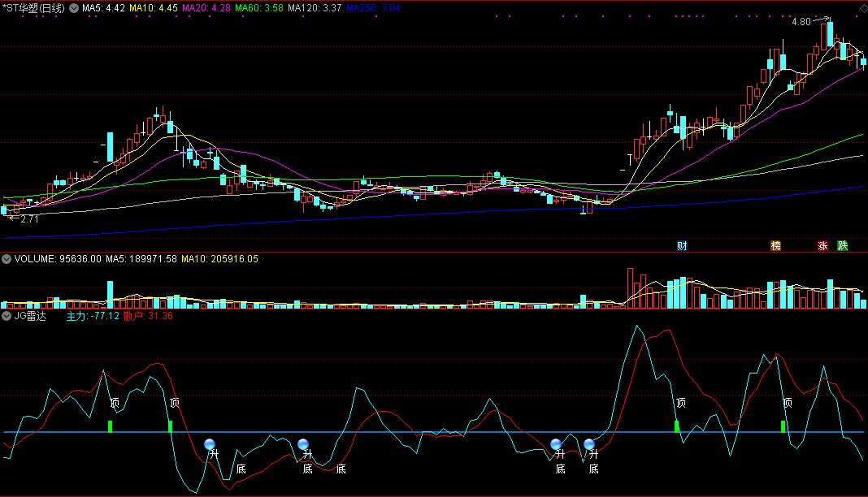
Task: Expand the VOLUME indicator dropdown arrow
Action: pyautogui.click(x=7, y=259)
